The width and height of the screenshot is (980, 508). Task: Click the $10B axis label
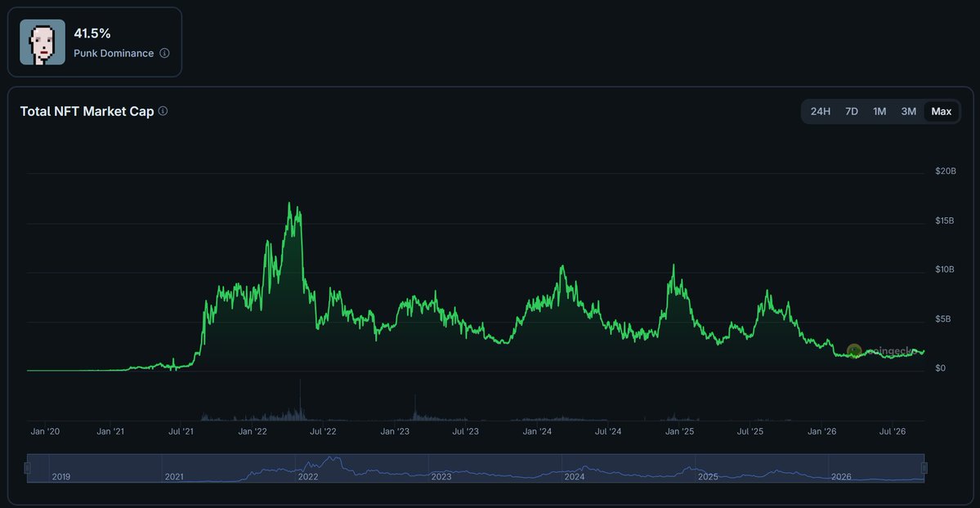(x=944, y=270)
